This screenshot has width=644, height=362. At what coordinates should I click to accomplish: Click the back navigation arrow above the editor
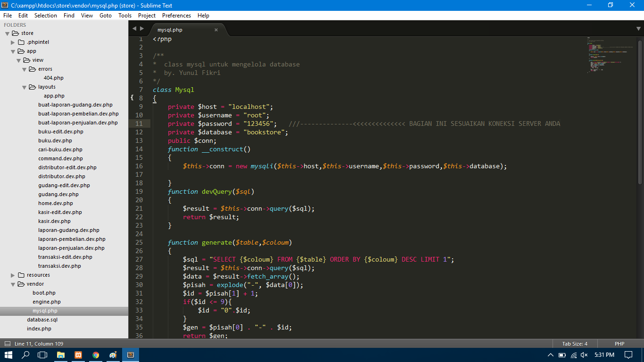[134, 29]
